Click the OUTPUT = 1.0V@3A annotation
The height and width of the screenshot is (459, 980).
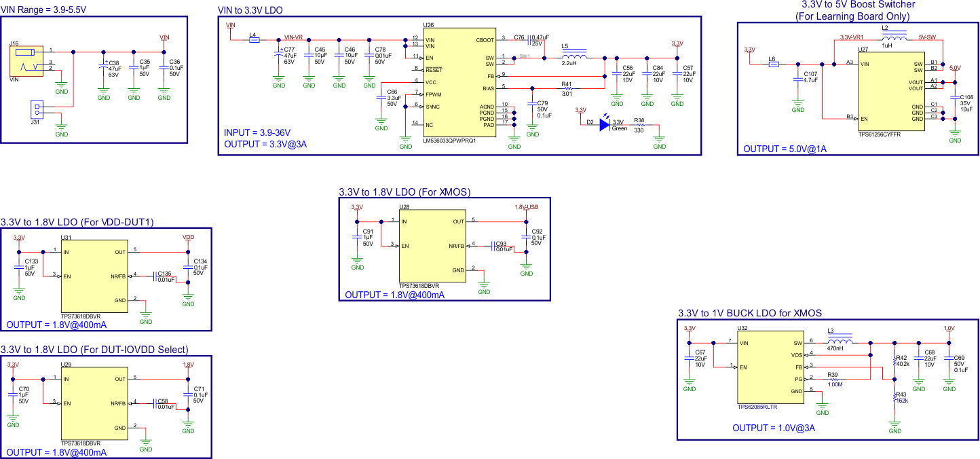click(775, 428)
